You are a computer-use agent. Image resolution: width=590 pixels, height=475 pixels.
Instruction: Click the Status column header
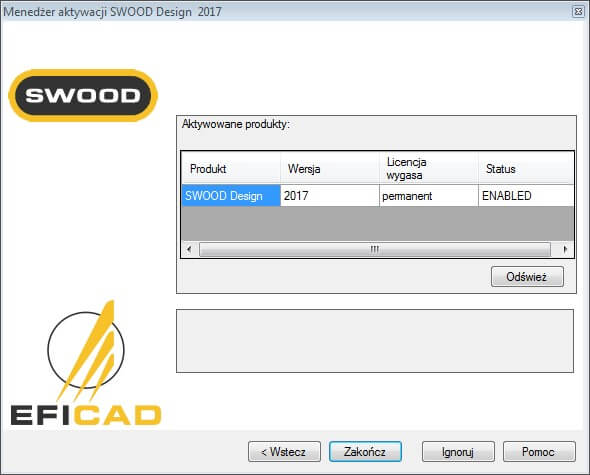pos(526,168)
